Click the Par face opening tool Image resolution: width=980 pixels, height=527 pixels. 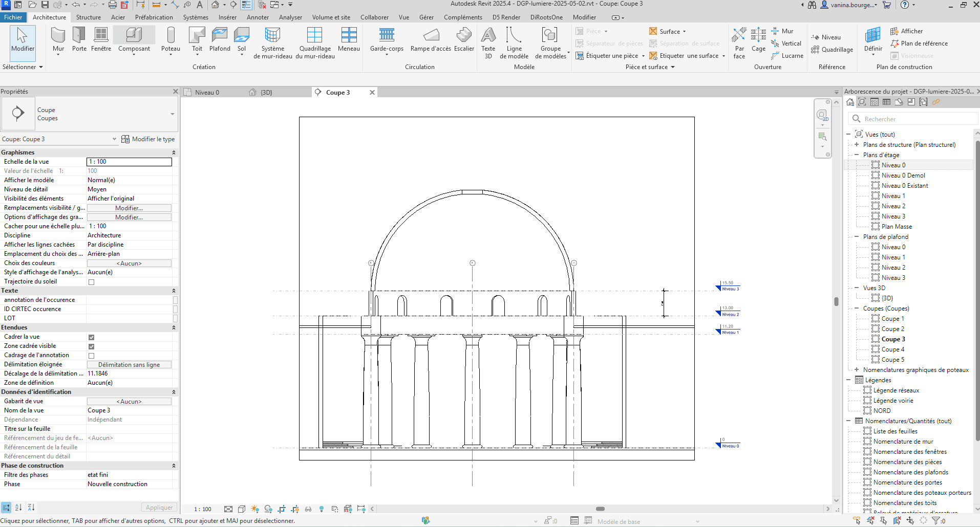tap(739, 43)
